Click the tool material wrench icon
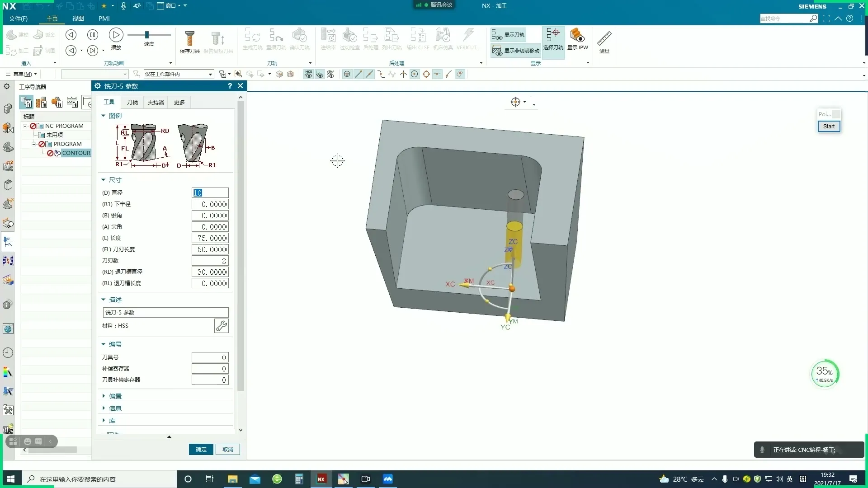 [221, 326]
